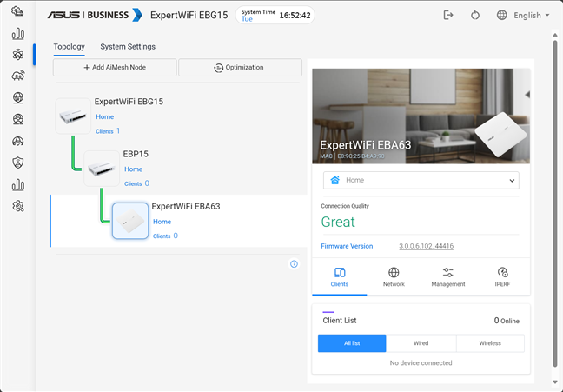Click the scrollbar up arrow

tap(555, 35)
